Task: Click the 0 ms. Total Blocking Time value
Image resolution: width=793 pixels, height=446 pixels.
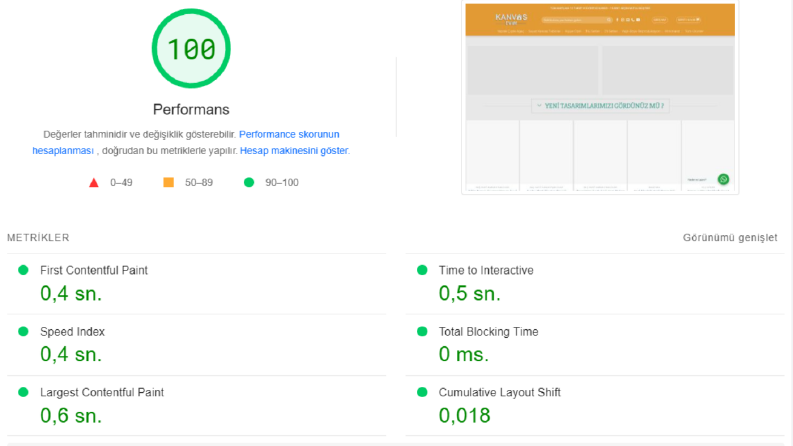Action: (x=464, y=354)
